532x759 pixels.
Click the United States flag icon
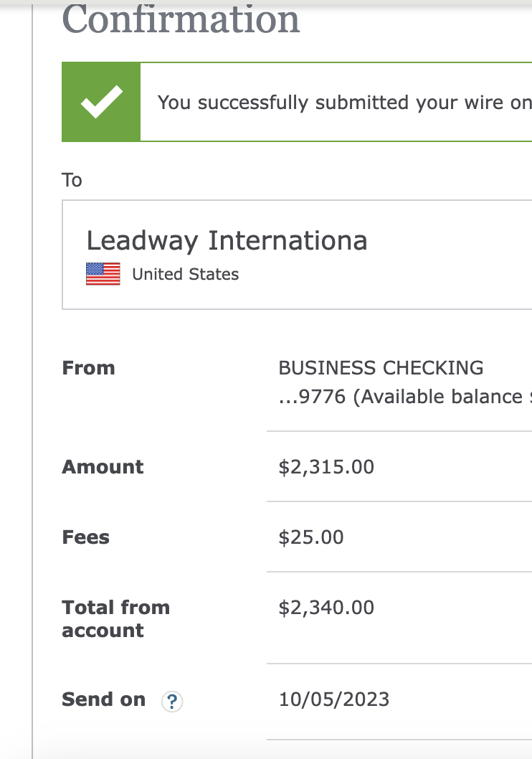[x=103, y=274]
